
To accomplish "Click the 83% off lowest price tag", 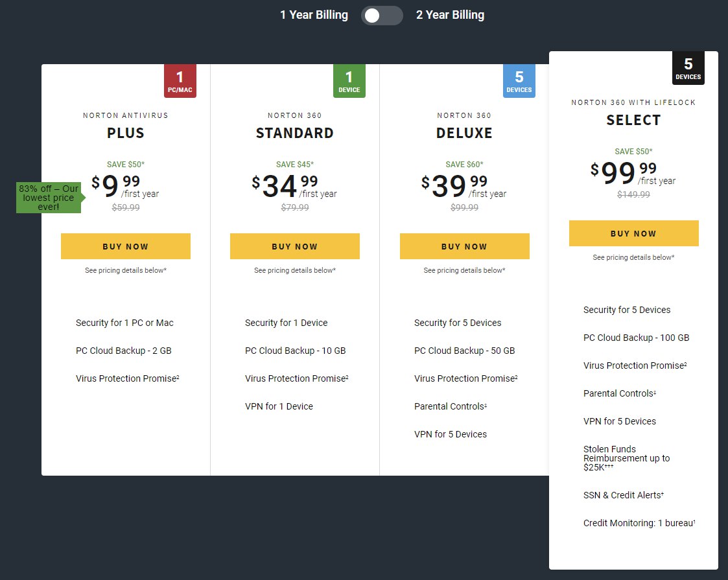I will 50,198.
